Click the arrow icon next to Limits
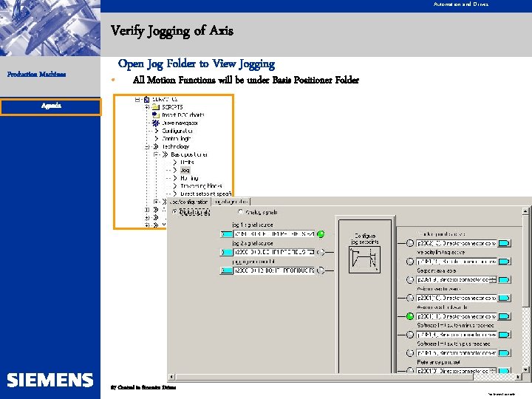 click(175, 162)
